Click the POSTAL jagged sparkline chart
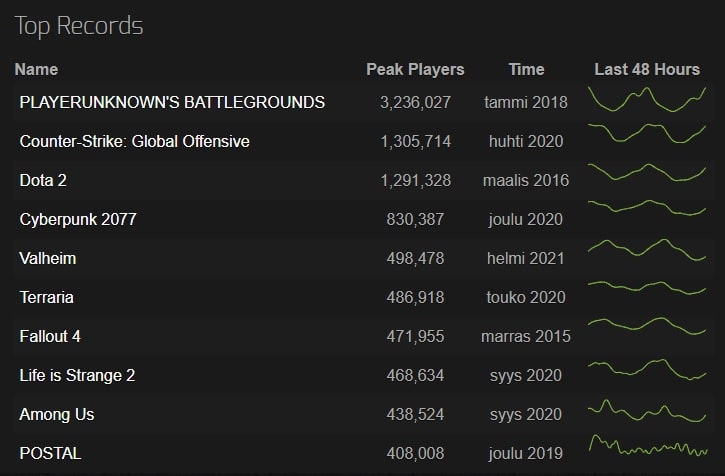The width and height of the screenshot is (725, 476). [648, 446]
